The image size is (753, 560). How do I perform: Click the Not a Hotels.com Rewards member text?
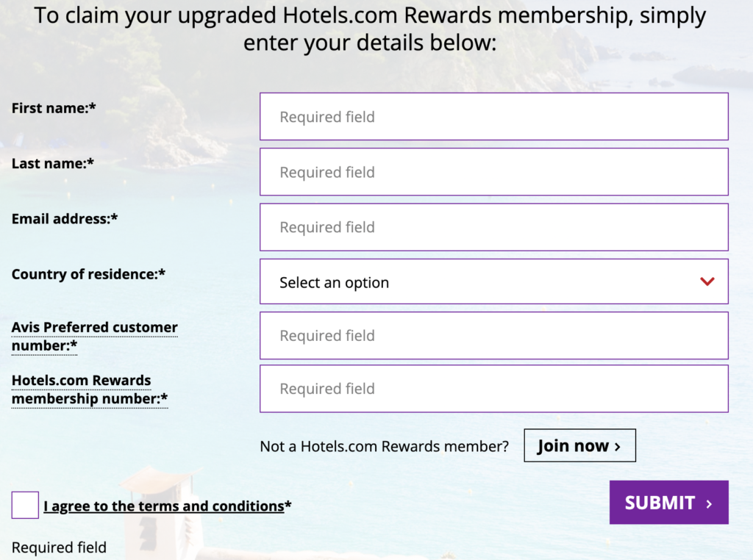pyautogui.click(x=383, y=445)
